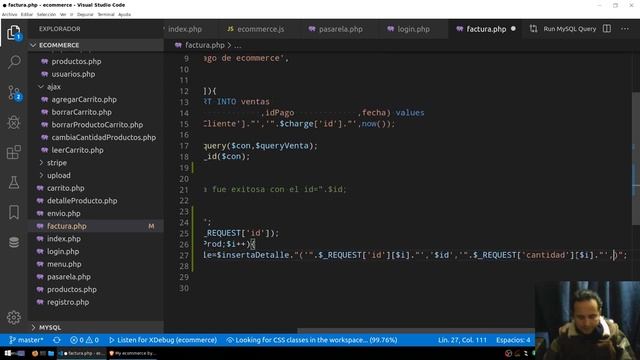Expand the MYSQL section

coord(33,327)
